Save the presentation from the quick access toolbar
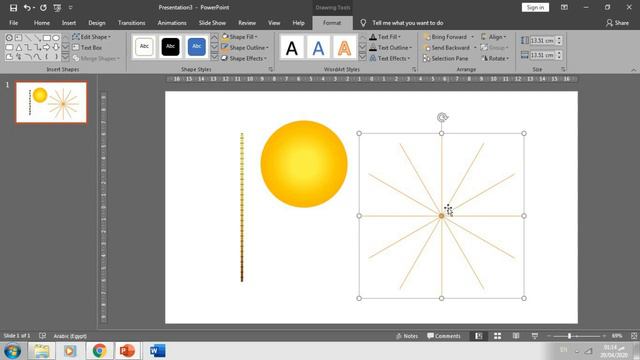Screen dimensions: 640x360 click(x=13, y=7)
